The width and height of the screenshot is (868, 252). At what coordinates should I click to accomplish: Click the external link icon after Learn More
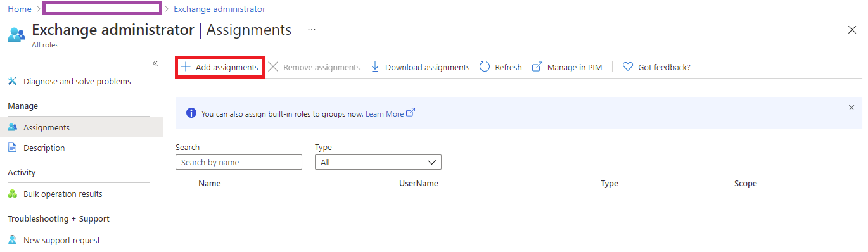[411, 113]
